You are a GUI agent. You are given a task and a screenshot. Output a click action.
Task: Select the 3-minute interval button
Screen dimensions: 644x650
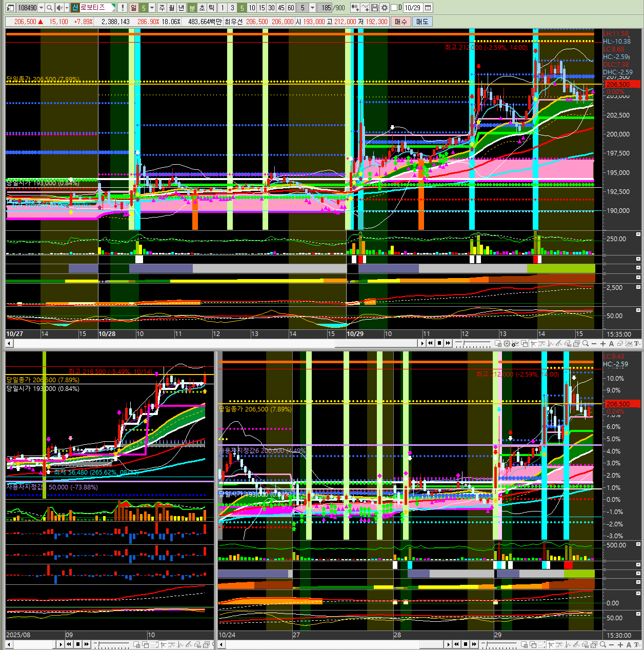pos(232,8)
